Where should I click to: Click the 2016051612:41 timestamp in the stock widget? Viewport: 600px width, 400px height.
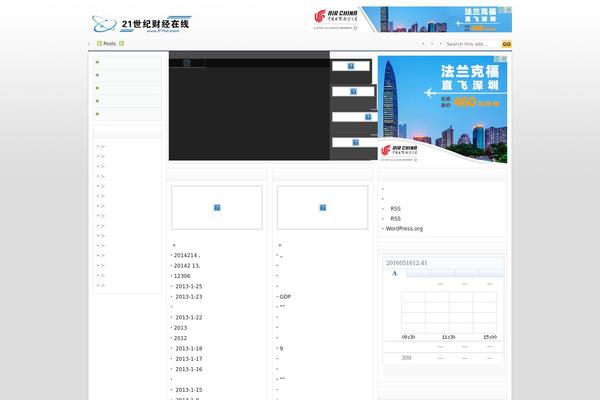tap(406, 263)
